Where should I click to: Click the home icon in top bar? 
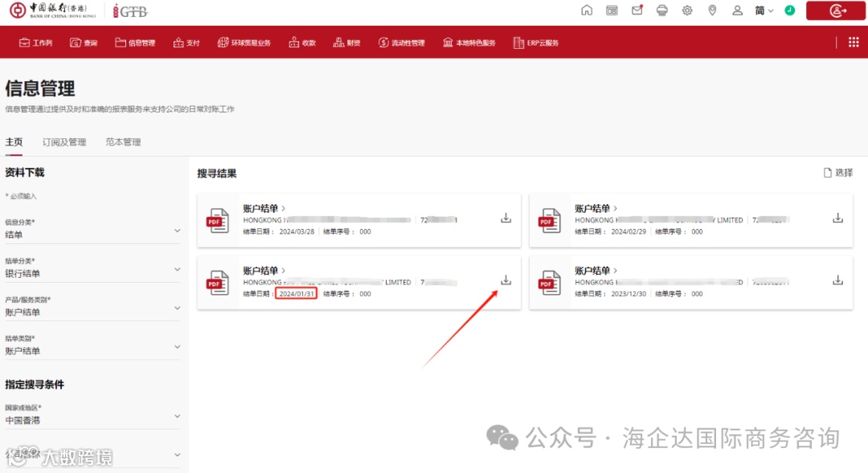click(x=587, y=10)
